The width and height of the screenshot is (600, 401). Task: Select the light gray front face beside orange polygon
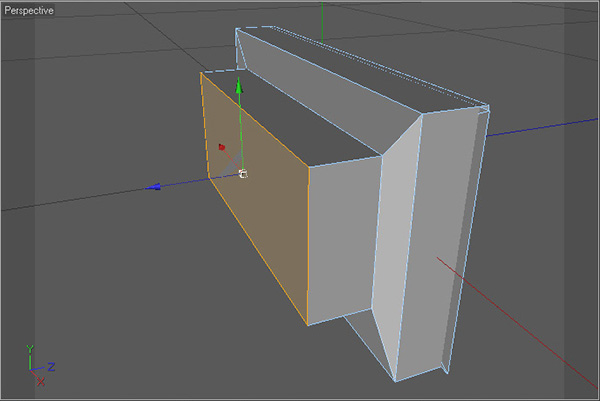[x=341, y=240]
